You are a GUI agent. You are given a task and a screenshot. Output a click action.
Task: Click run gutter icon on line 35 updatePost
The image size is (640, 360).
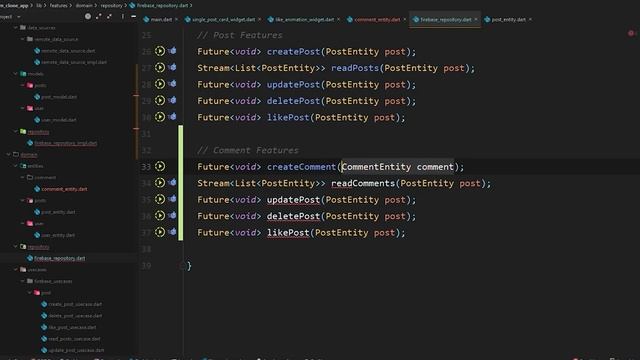[160, 199]
